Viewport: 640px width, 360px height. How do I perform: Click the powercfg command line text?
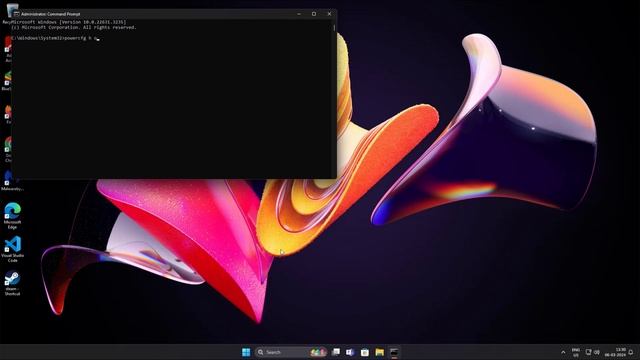(55, 38)
